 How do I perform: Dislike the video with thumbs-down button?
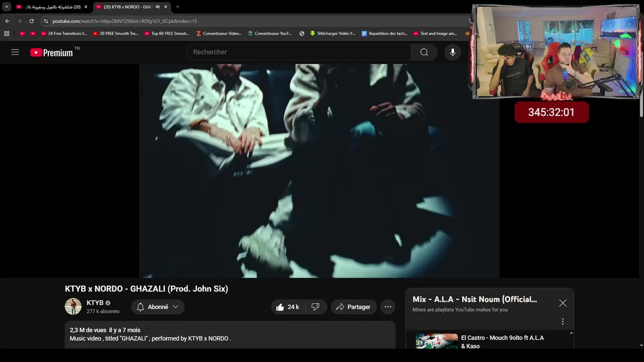pyautogui.click(x=315, y=307)
